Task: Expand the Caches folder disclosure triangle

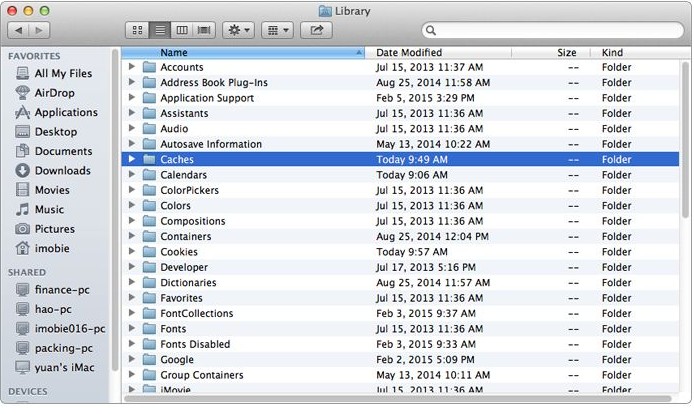Action: tap(132, 159)
